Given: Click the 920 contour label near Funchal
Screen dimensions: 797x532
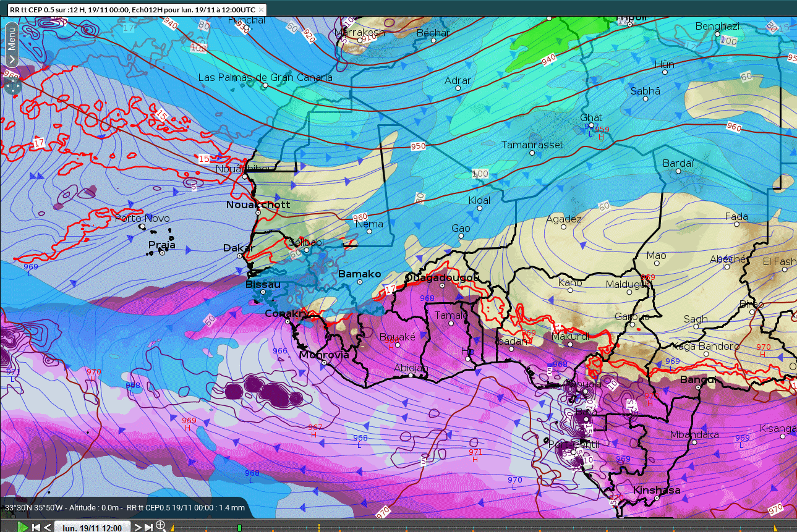Looking at the screenshot, I should tap(309, 35).
